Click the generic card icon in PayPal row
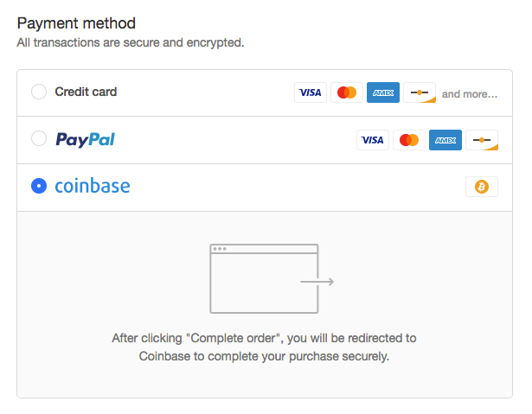532x414 pixels. [482, 140]
